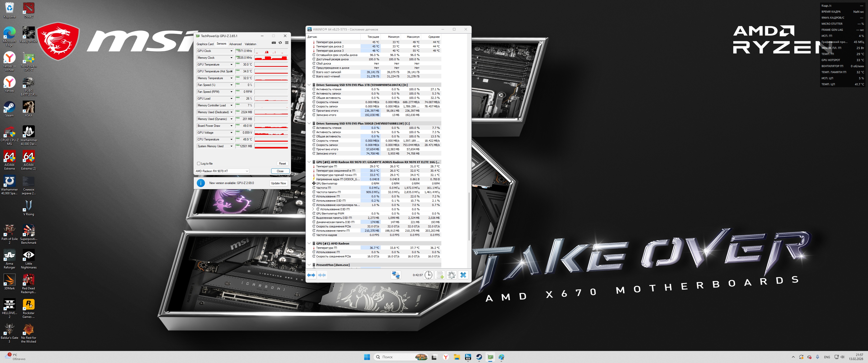Open HWiNFO sensor settings gear icon

pyautogui.click(x=451, y=275)
